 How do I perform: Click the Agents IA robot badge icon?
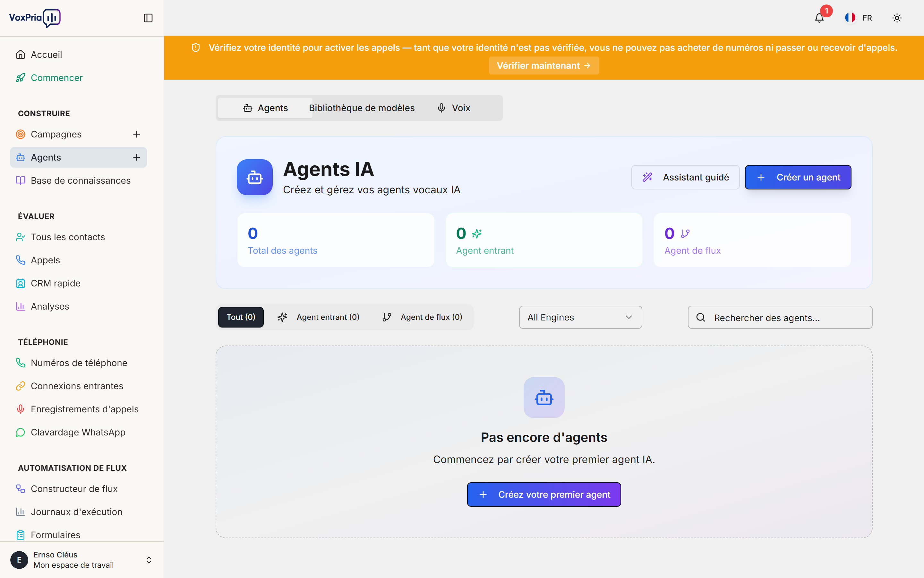pyautogui.click(x=255, y=177)
